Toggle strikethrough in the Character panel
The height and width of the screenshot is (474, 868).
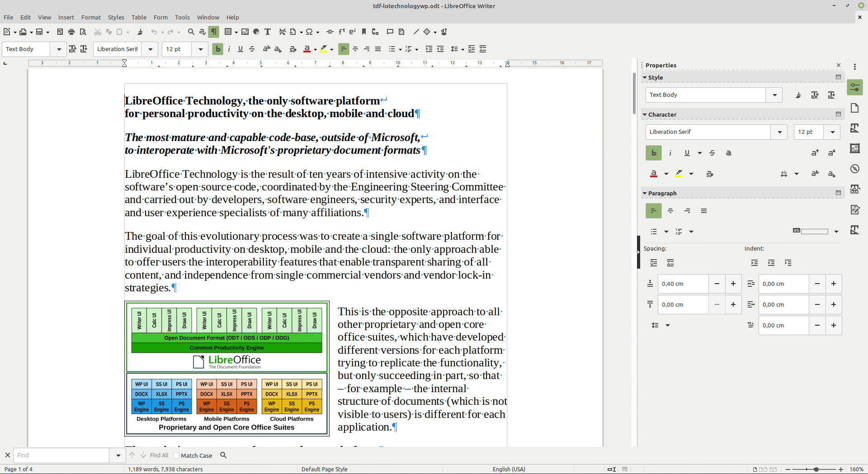coord(712,153)
